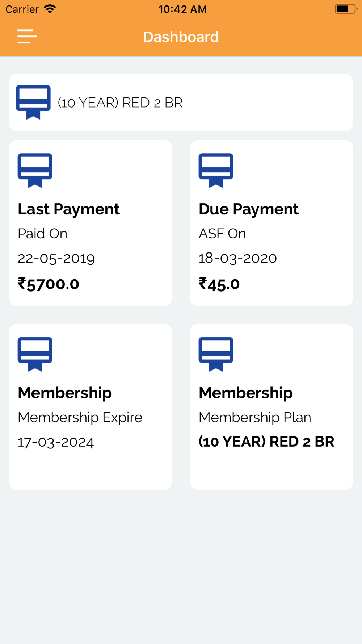Tap the ₹5700.0 paid amount
Image resolution: width=362 pixels, height=644 pixels.
49,284
